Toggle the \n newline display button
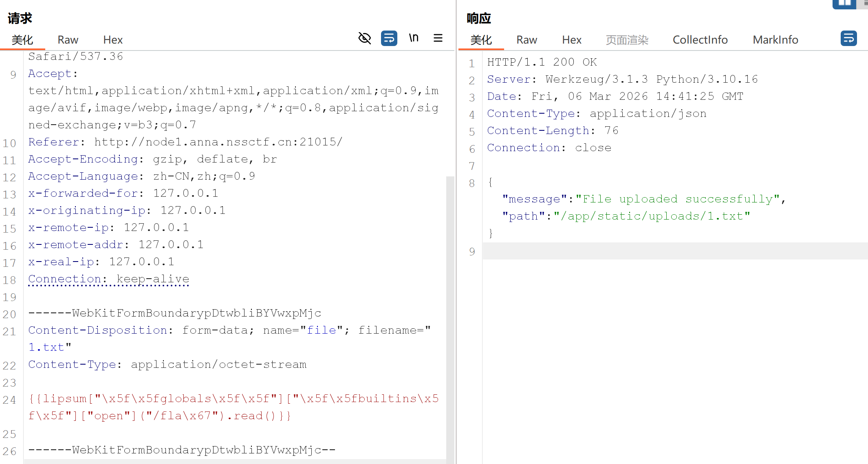This screenshot has width=868, height=464. [414, 38]
